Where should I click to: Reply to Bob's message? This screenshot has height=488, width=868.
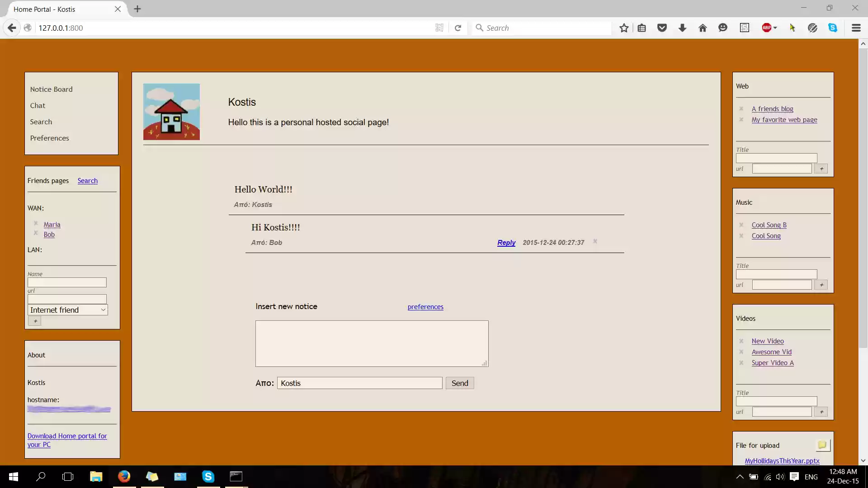(506, 242)
